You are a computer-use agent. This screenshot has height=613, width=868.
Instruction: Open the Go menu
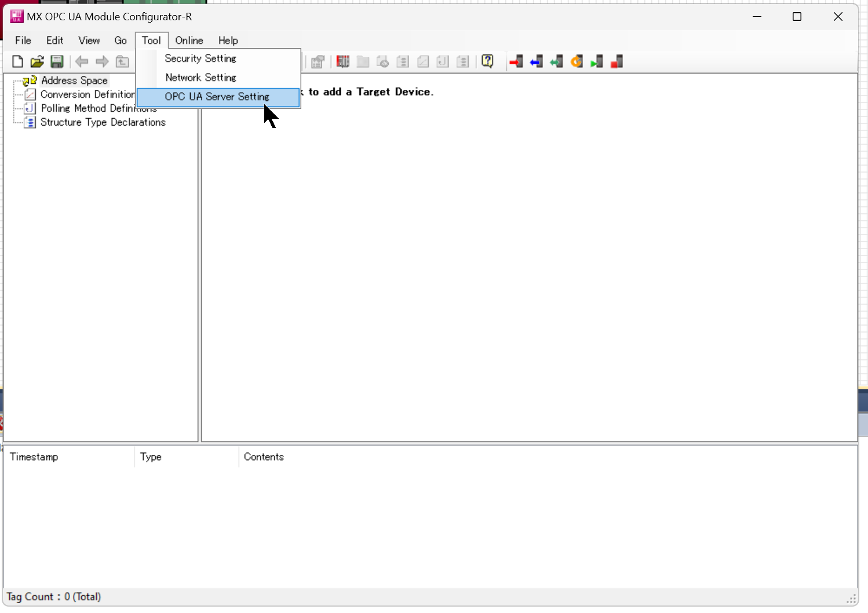121,41
